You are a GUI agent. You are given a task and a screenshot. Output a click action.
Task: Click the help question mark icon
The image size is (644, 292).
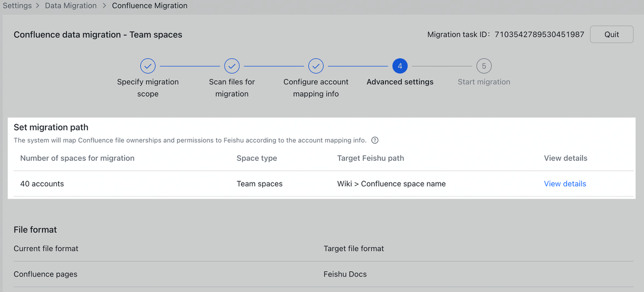[375, 140]
